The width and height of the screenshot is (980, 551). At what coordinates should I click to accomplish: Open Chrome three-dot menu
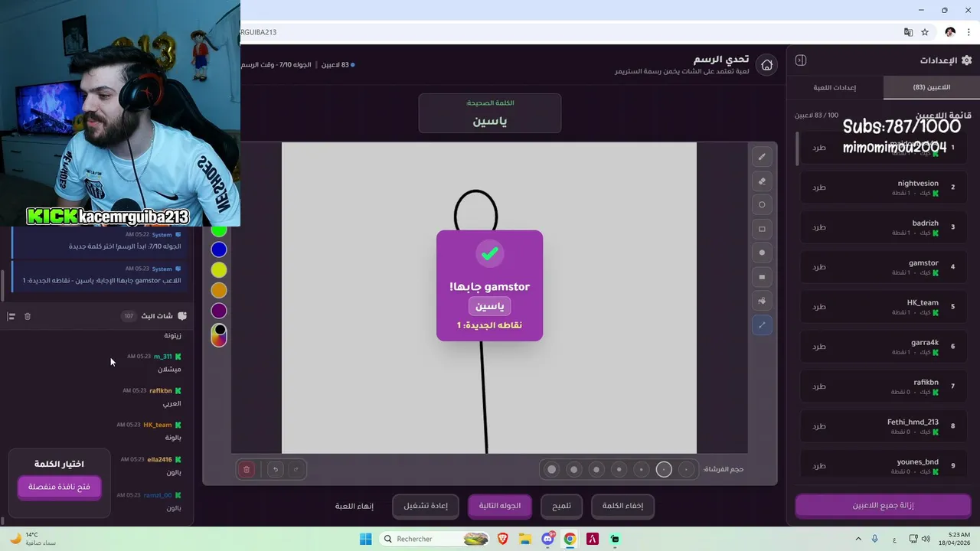[x=969, y=32]
